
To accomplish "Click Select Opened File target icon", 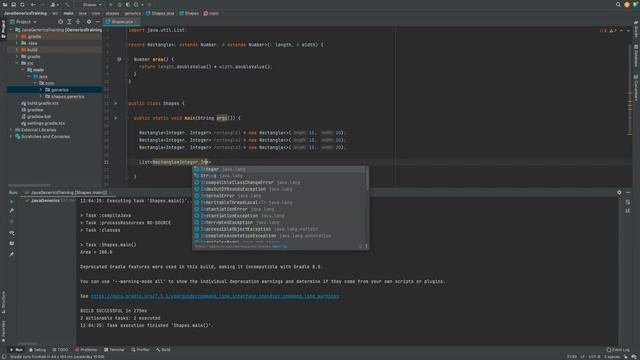I will coord(60,22).
